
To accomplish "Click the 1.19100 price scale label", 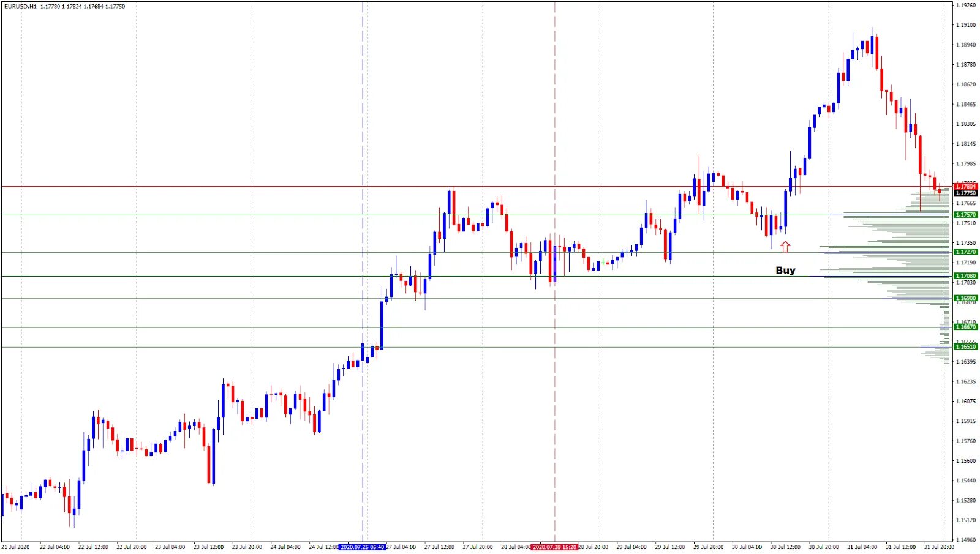I will tap(966, 25).
